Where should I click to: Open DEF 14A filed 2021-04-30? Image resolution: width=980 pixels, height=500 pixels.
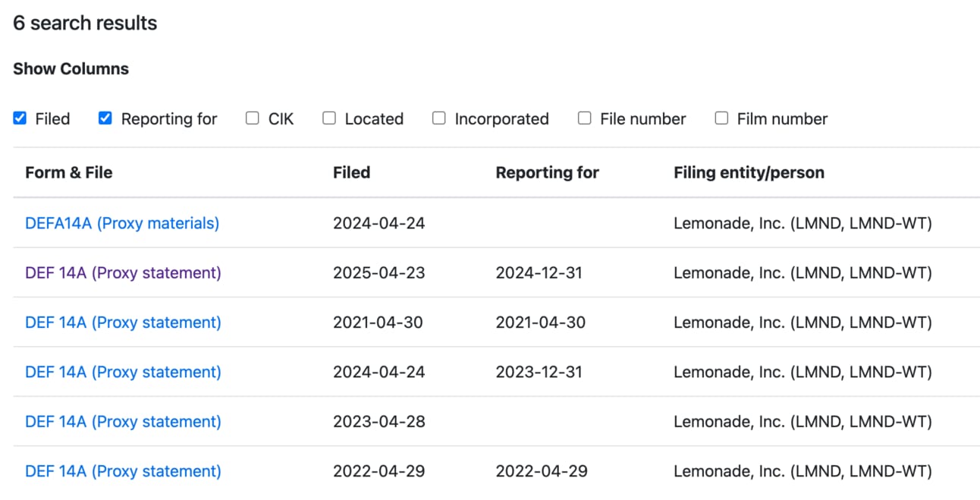[x=123, y=322]
